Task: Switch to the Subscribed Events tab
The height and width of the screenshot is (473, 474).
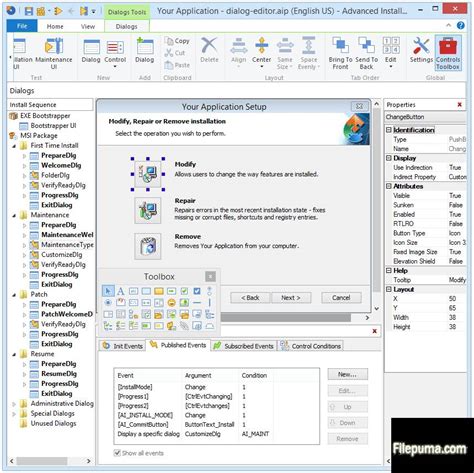Action: (x=244, y=346)
